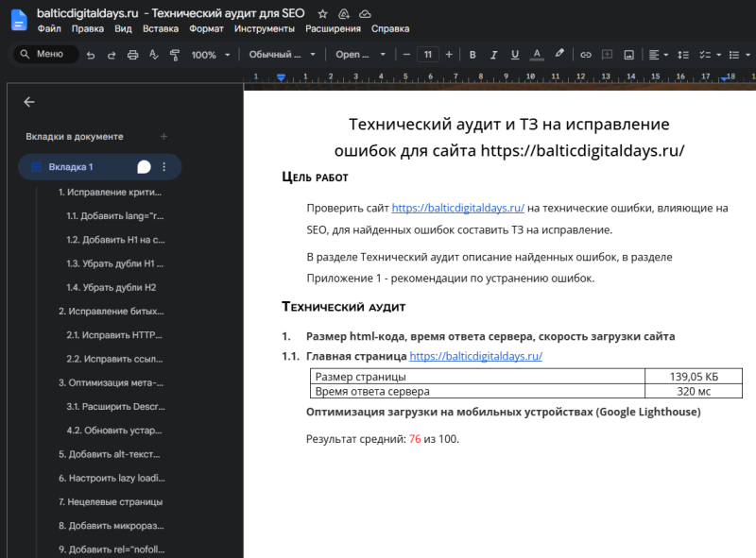The height and width of the screenshot is (558, 756).
Task: Go to outline item 2. Исправление битых
Action: coord(112,312)
